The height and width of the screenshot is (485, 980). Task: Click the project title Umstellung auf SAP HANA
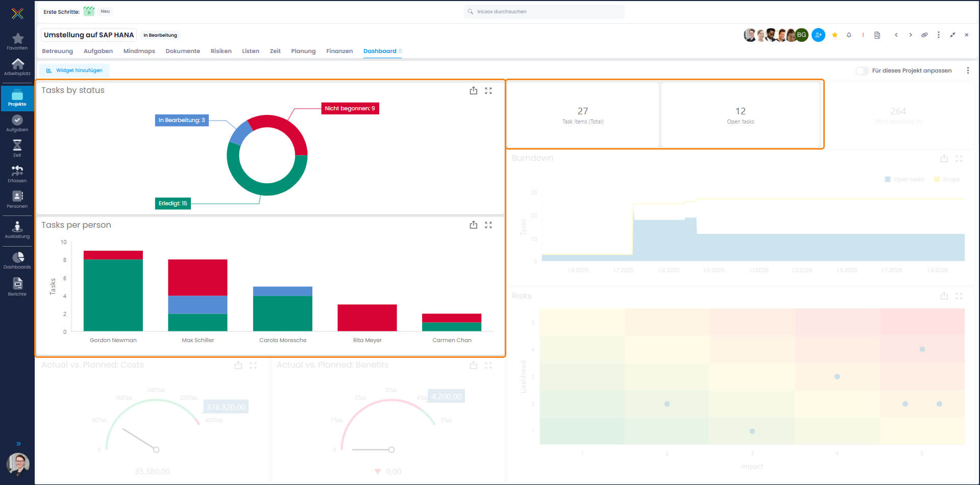[89, 35]
